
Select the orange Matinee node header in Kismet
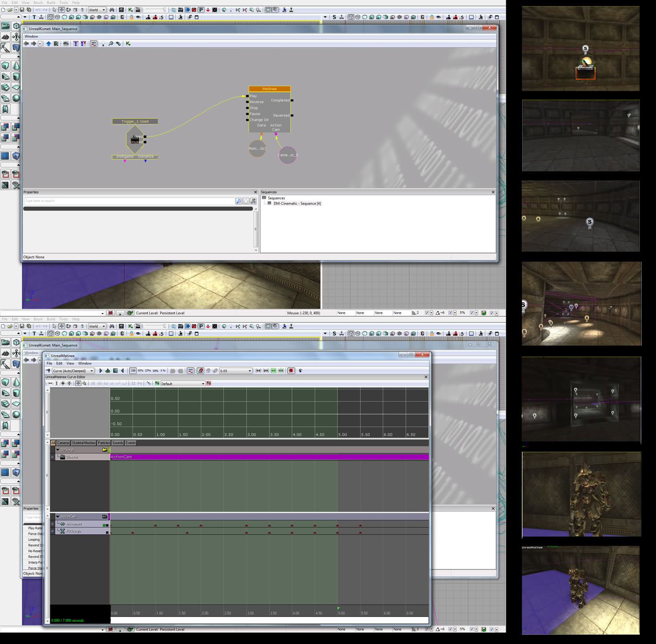point(269,89)
